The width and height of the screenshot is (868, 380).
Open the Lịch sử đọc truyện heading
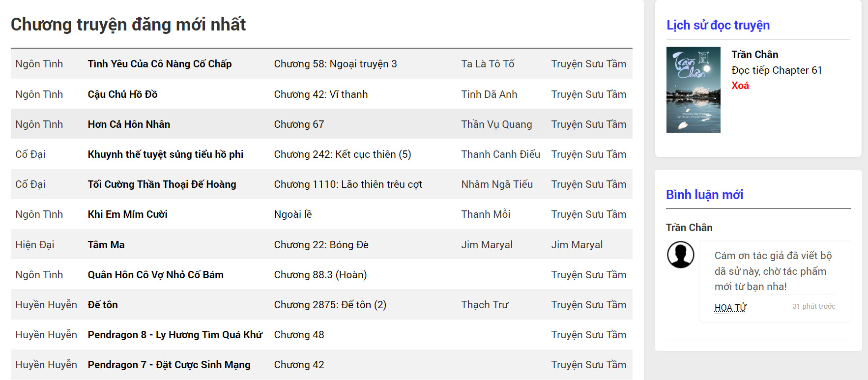tap(718, 25)
